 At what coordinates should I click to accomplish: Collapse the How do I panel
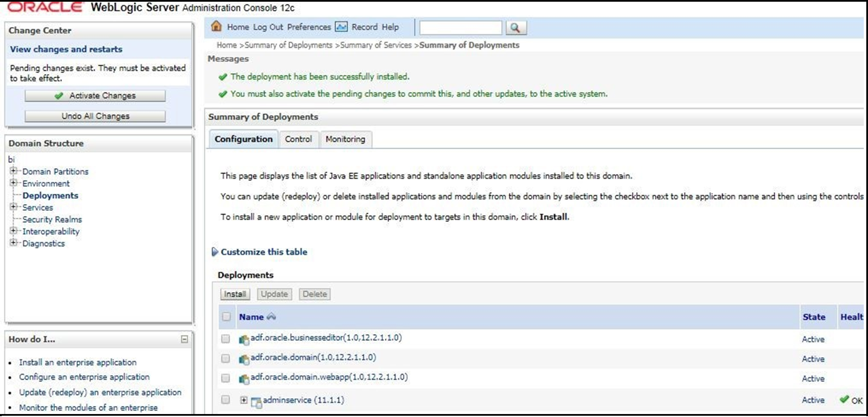point(184,339)
